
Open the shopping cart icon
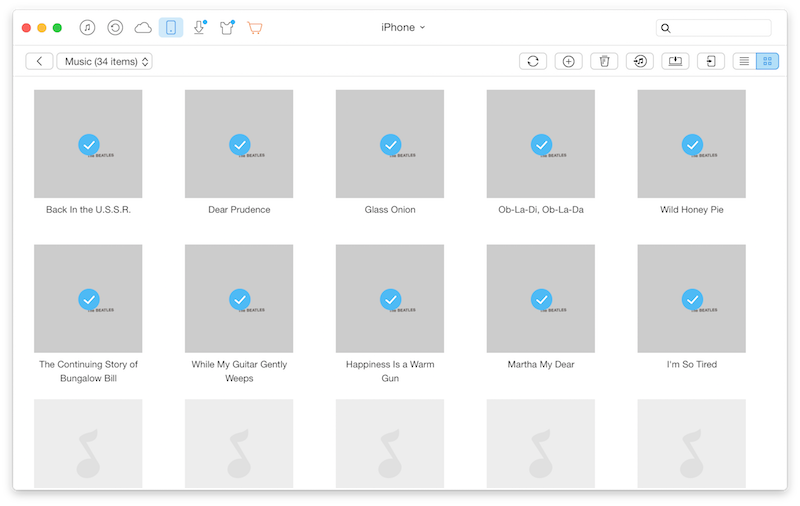tap(255, 28)
